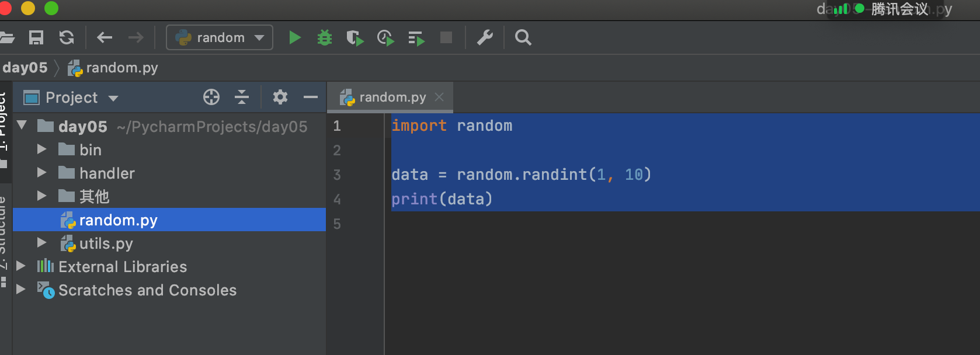Select random.py in the project tree
980x355 pixels.
pyautogui.click(x=169, y=220)
